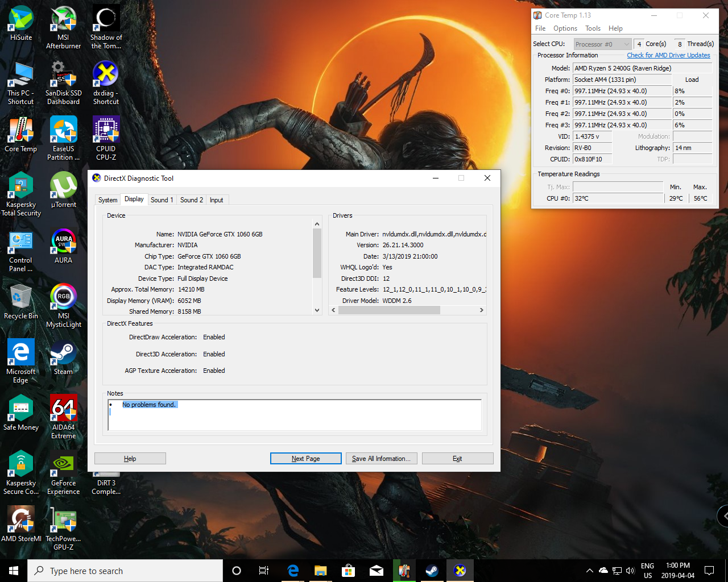Open Core Temp Tools menu
This screenshot has width=728, height=582.
click(593, 28)
